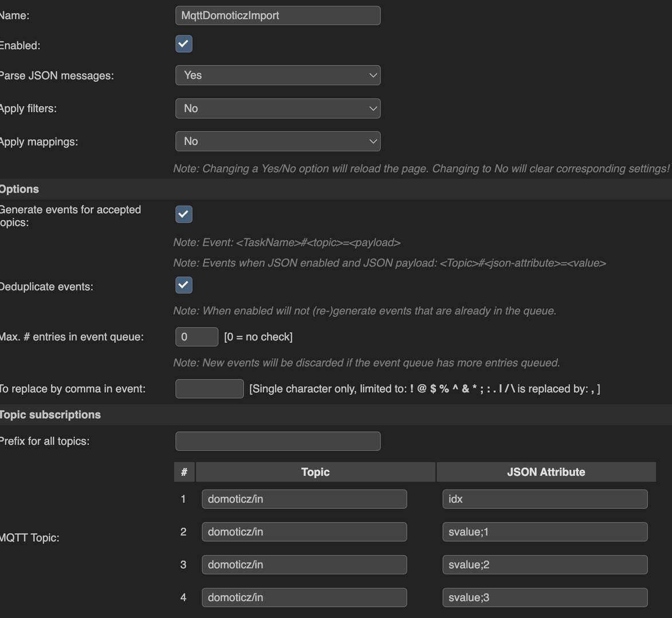The height and width of the screenshot is (618, 672).
Task: Click row number 2 in topic table
Action: (x=183, y=532)
